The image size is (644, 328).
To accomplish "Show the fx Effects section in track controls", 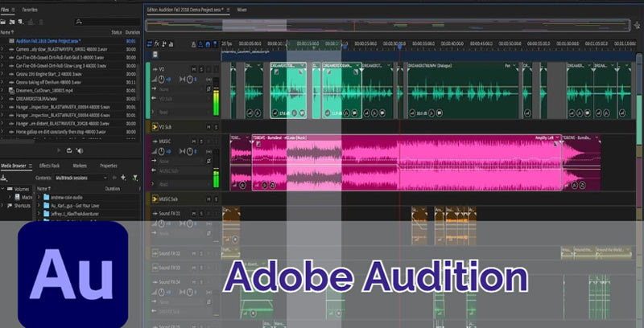I will point(156,44).
